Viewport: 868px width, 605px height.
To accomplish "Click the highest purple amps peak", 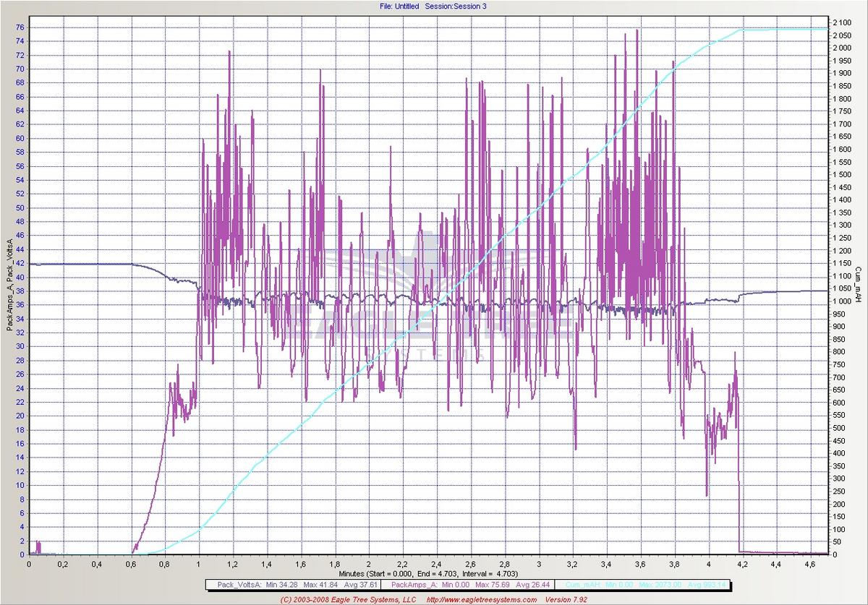I will [x=637, y=31].
